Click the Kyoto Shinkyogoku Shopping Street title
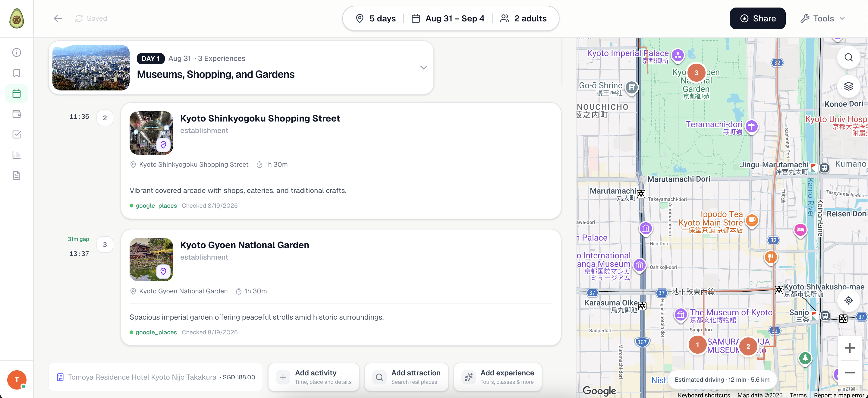 click(260, 118)
